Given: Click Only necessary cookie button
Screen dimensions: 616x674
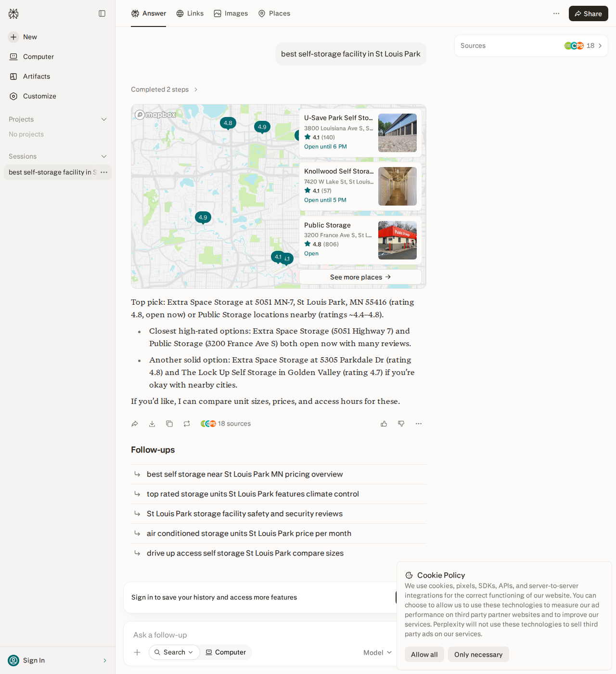Looking at the screenshot, I should point(478,654).
